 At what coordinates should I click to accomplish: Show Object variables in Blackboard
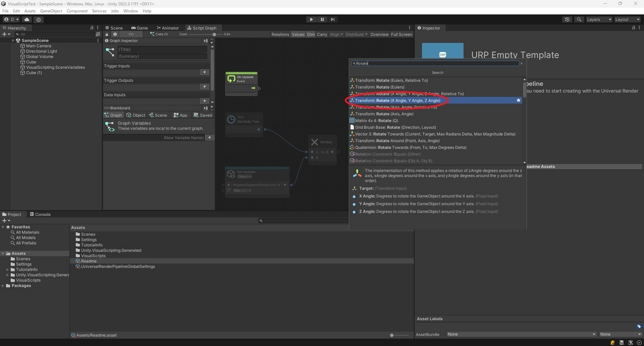[136, 115]
